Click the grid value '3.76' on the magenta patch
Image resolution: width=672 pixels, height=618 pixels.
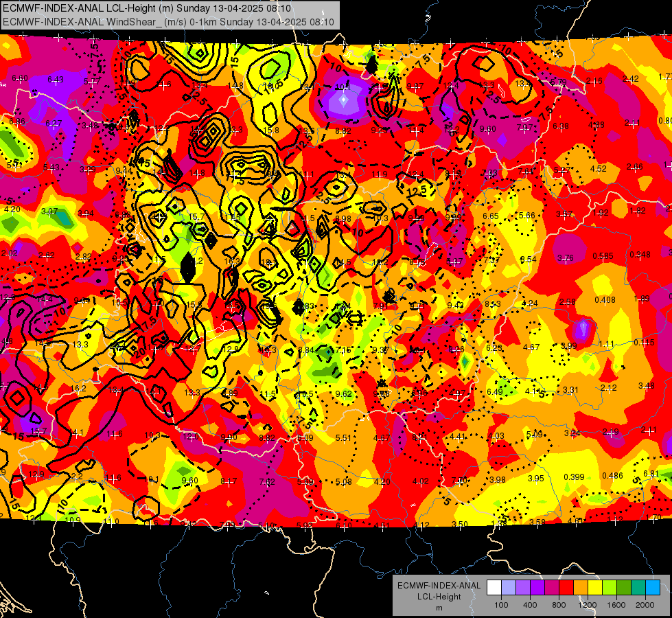tap(566, 257)
